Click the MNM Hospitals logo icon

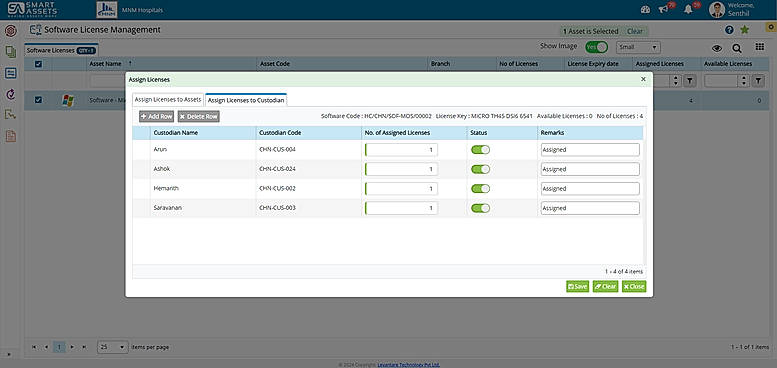pos(107,9)
